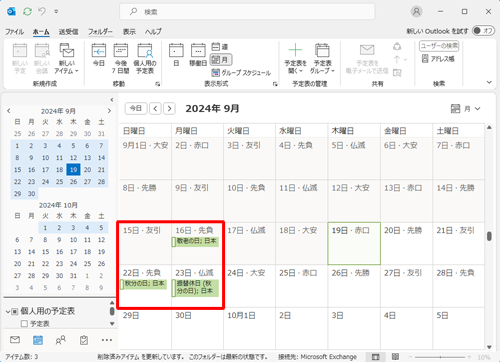Open Mail from navigation bar
Screen dimensions: 500x362
(15, 340)
